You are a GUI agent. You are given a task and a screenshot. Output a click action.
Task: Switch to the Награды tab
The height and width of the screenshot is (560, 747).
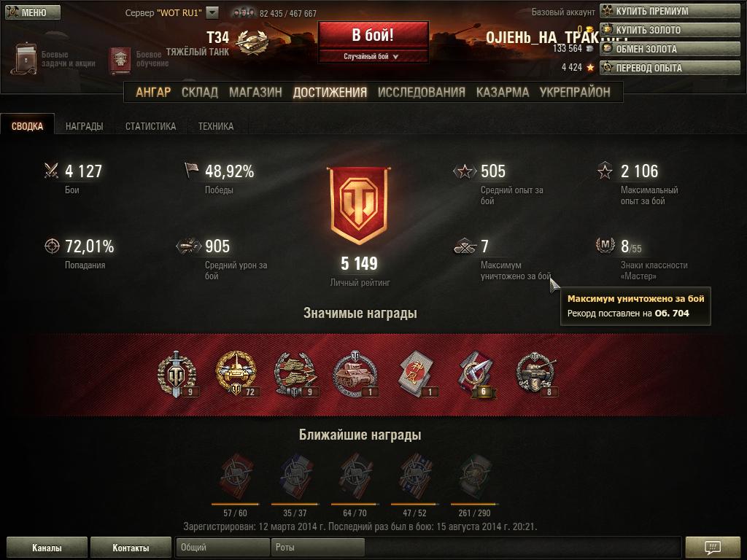[85, 126]
